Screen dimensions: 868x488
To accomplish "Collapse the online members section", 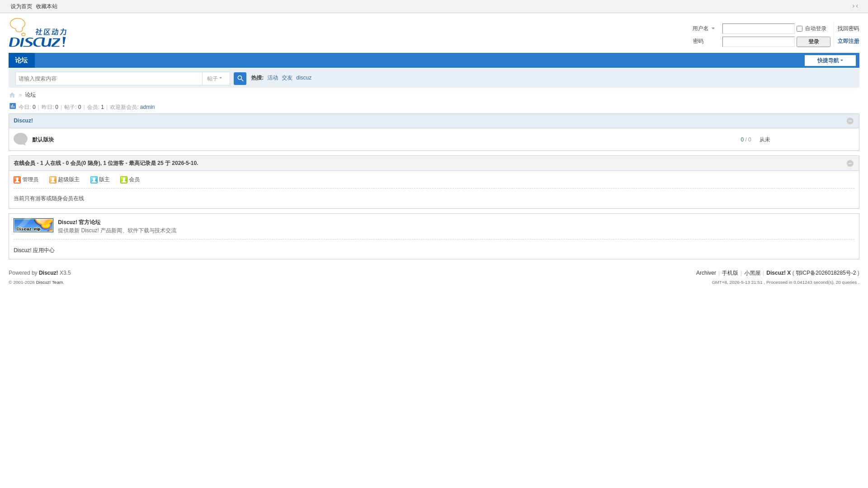I will (x=850, y=164).
